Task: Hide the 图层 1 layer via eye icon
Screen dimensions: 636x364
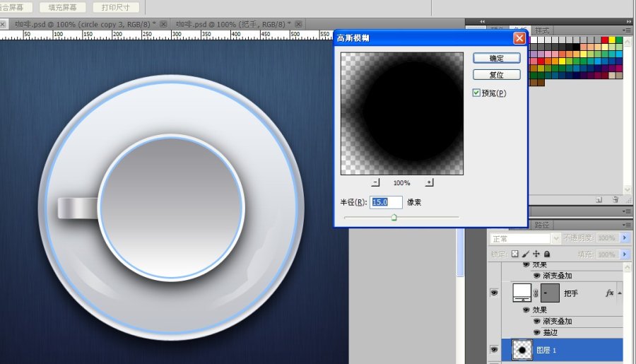Action: pyautogui.click(x=494, y=349)
